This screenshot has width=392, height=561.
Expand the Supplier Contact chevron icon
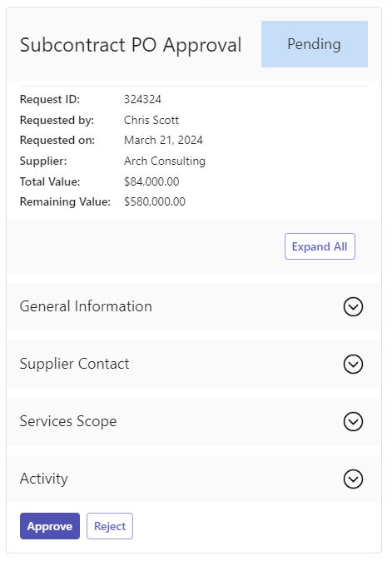click(353, 364)
